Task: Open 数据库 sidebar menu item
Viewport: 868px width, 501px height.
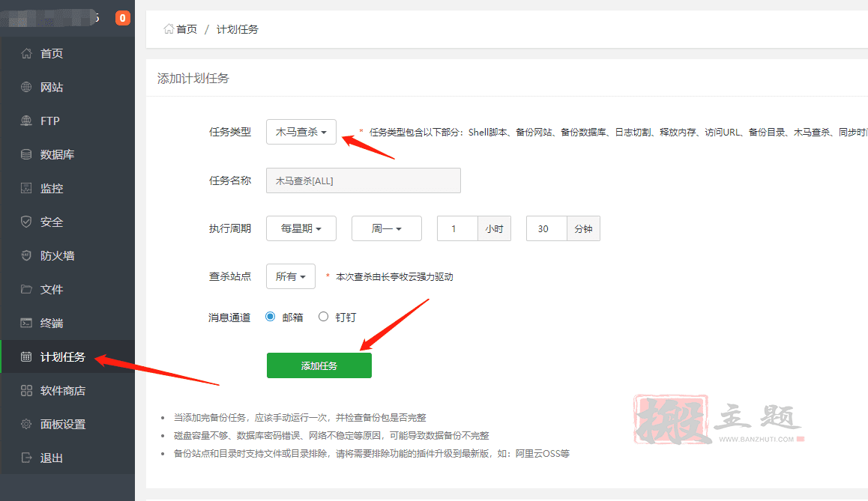Action: pyautogui.click(x=67, y=154)
